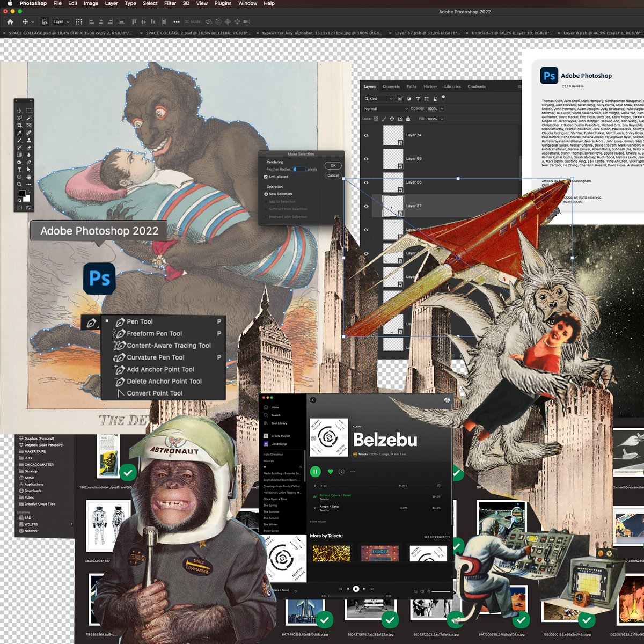
Task: Toggle layer filtering switch in Layers panel
Action: point(443,98)
